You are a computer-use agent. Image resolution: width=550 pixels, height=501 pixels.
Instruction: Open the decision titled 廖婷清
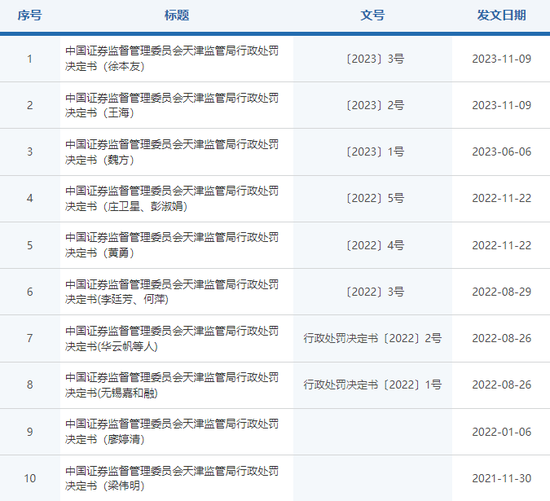click(x=172, y=432)
